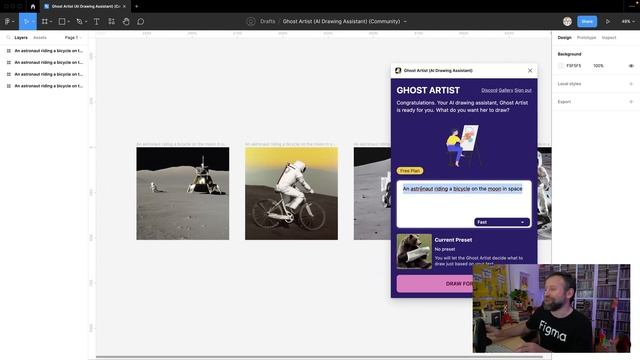
Task: Go to the Figma home icon
Action: pyautogui.click(x=33, y=7)
